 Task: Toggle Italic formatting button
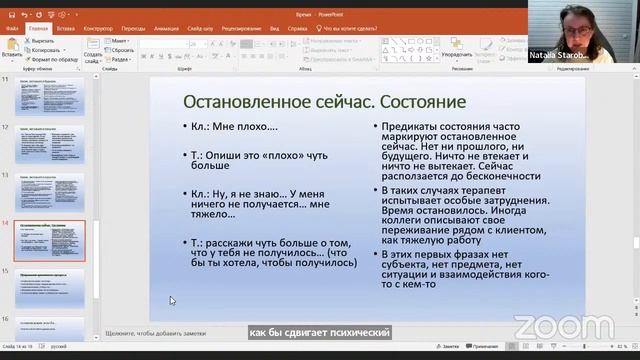pyautogui.click(x=152, y=56)
